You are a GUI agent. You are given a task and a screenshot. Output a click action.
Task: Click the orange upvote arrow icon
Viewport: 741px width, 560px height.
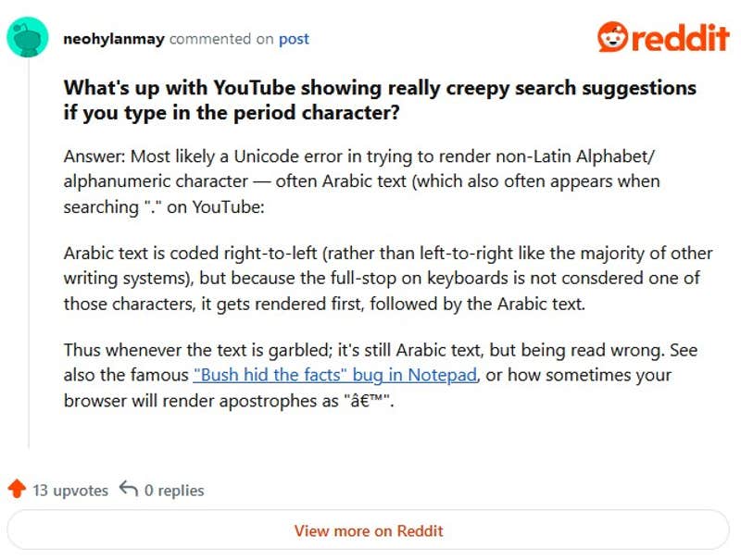coord(16,490)
